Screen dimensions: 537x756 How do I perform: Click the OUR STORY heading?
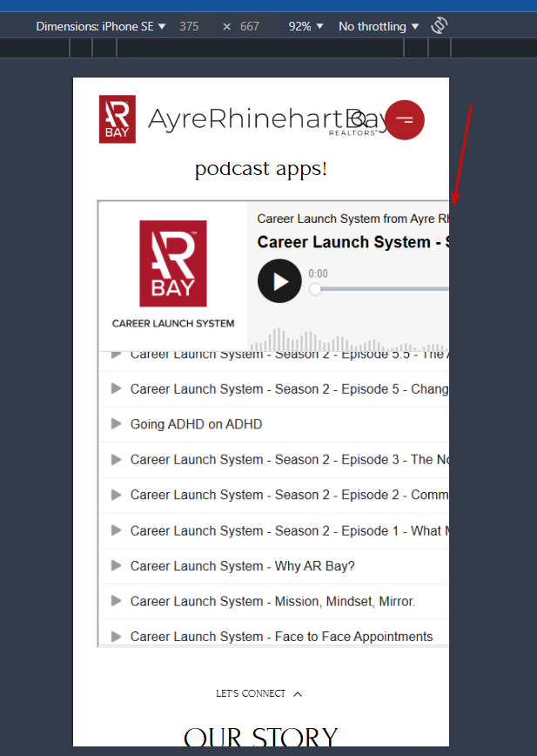click(x=260, y=736)
